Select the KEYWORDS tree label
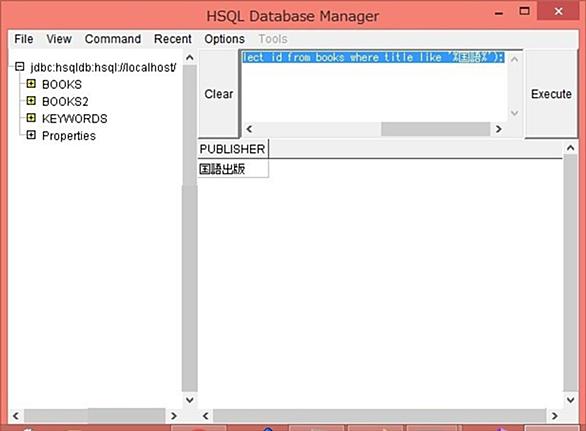The image size is (586, 431). [x=74, y=119]
